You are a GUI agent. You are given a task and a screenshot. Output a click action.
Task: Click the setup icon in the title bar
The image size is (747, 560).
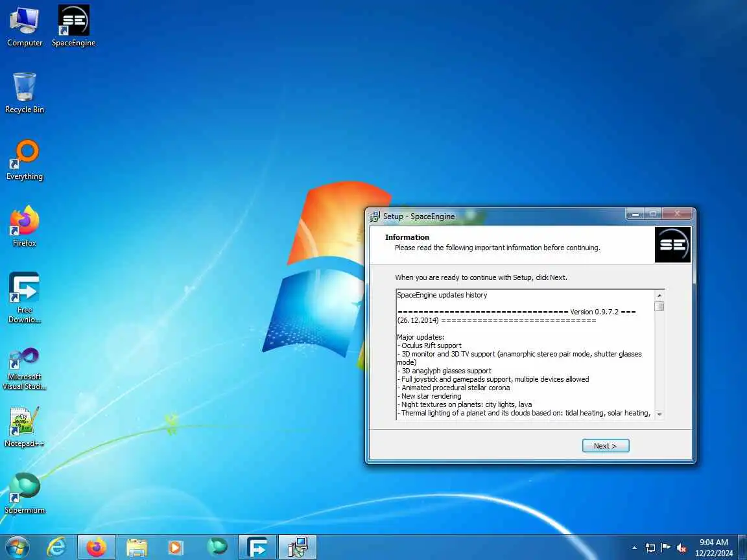coord(375,216)
